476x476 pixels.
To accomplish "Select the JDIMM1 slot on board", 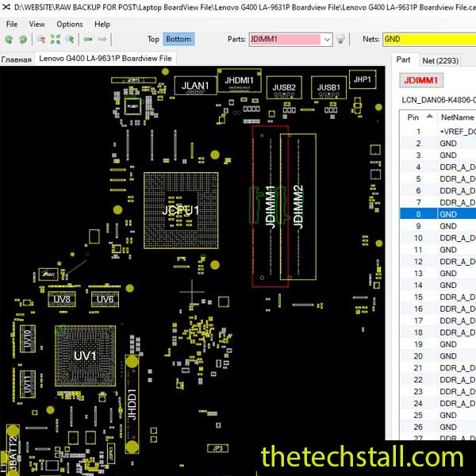I will (270, 206).
